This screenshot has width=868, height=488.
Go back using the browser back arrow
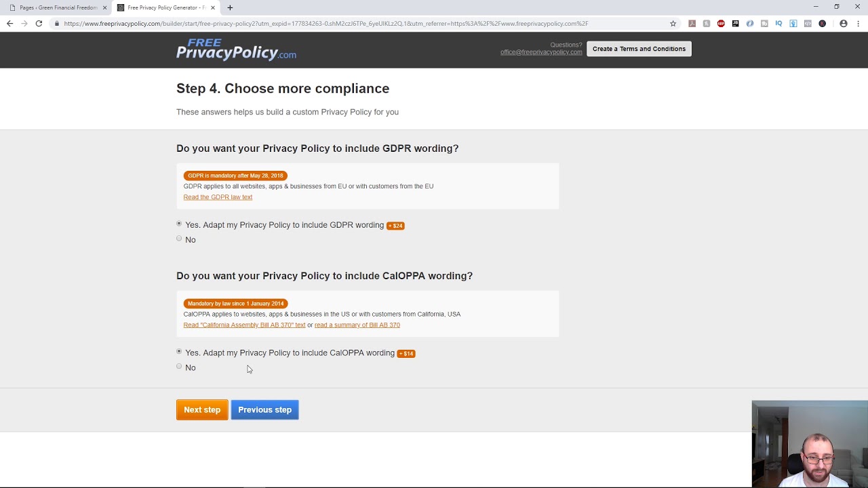click(9, 24)
